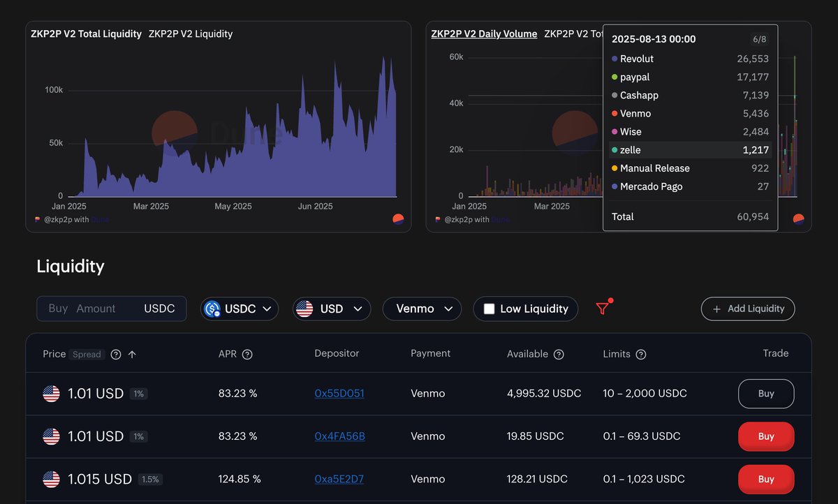Click the 0.1 – 1,023 USDC limits cell

coord(645,480)
